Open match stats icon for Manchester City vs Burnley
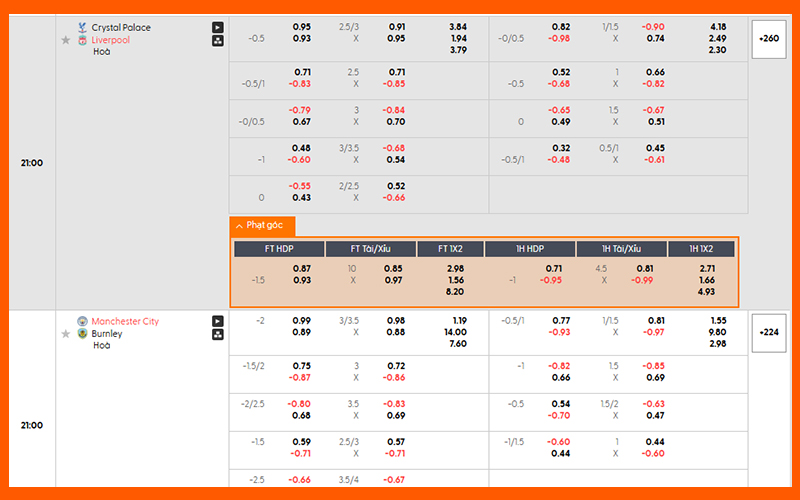This screenshot has width=800, height=500. tap(218, 336)
